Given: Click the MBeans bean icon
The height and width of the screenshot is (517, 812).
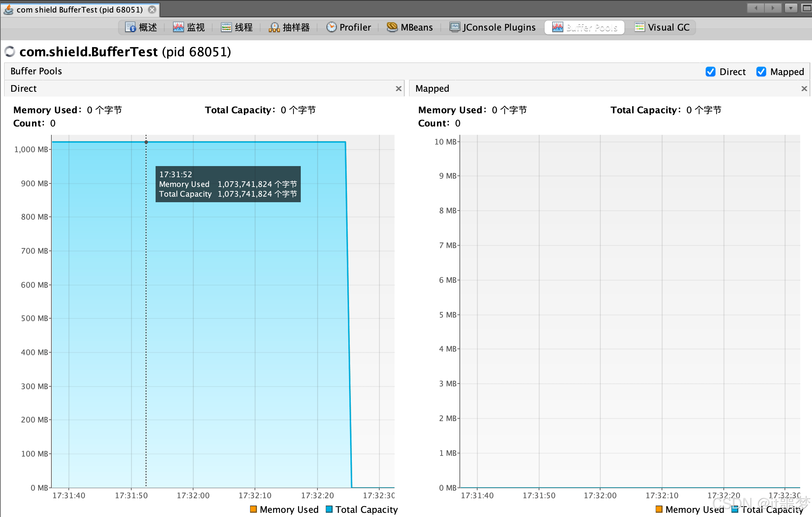Looking at the screenshot, I should point(392,27).
